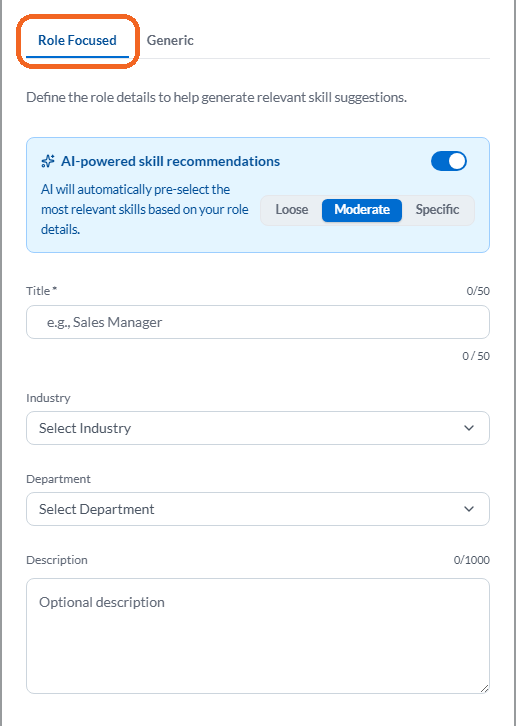Click the Title input field
The width and height of the screenshot is (516, 726).
(258, 322)
